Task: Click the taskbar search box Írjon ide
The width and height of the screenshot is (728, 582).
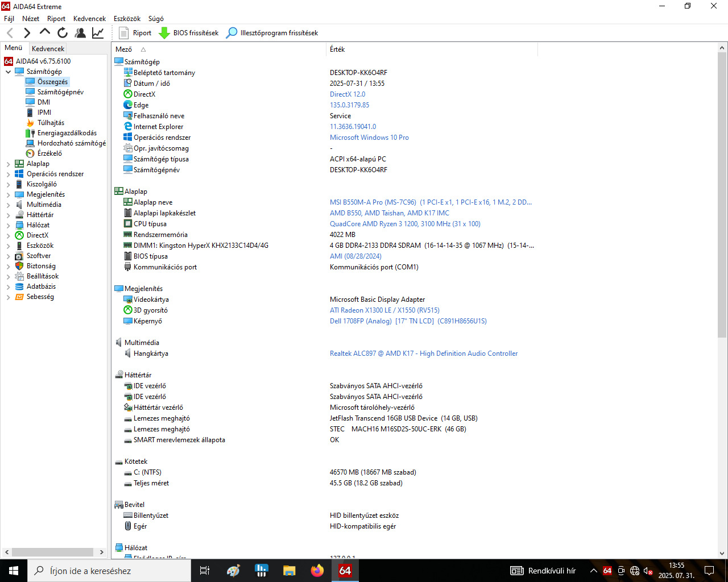Action: coord(109,571)
